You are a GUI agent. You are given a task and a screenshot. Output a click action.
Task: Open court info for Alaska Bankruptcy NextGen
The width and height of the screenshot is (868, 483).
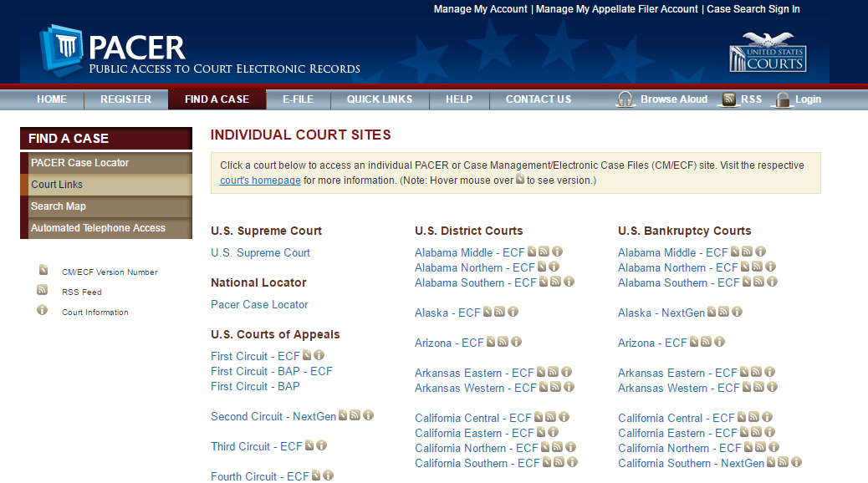pyautogui.click(x=737, y=312)
